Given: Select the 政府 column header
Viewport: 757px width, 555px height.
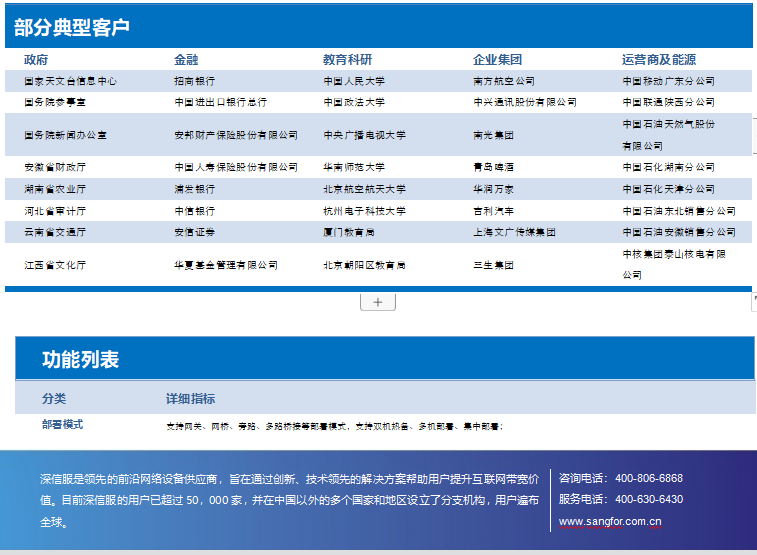Looking at the screenshot, I should [36, 60].
